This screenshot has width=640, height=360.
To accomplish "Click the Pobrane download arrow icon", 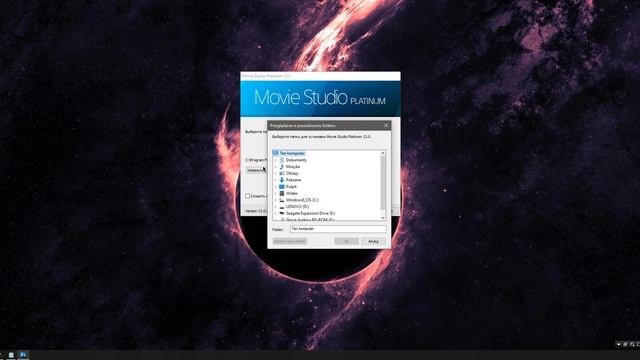I will click(x=282, y=180).
